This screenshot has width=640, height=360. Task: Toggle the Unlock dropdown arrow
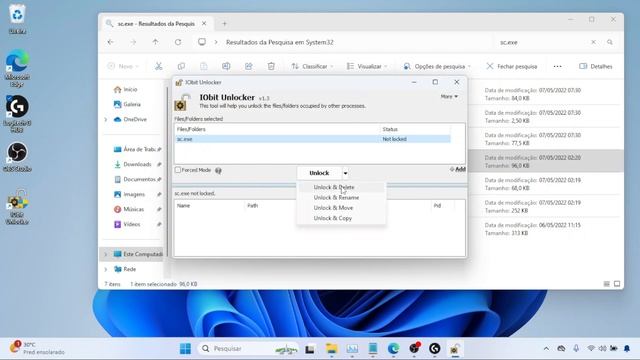click(345, 173)
